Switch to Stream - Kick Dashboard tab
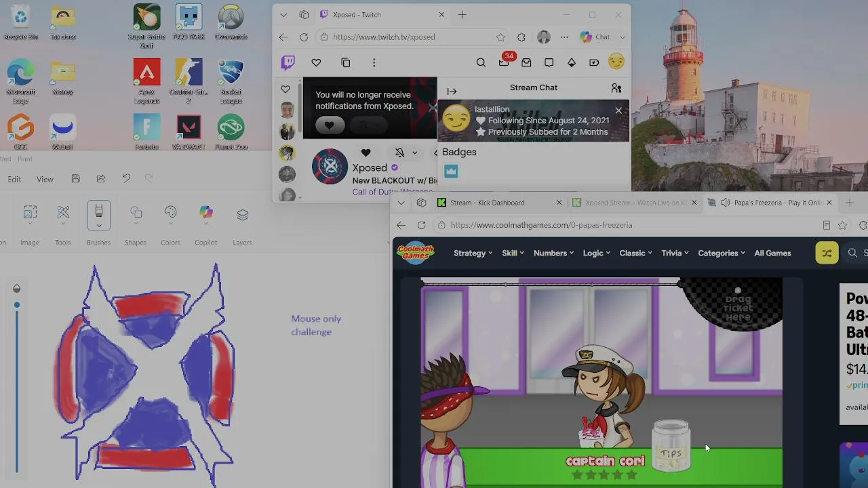 [499, 203]
